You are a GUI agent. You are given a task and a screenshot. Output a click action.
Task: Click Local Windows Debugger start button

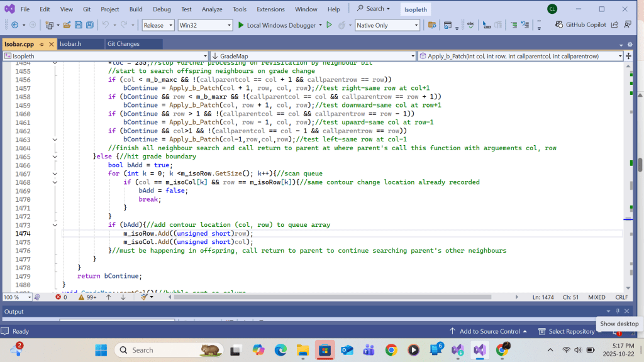pyautogui.click(x=275, y=25)
